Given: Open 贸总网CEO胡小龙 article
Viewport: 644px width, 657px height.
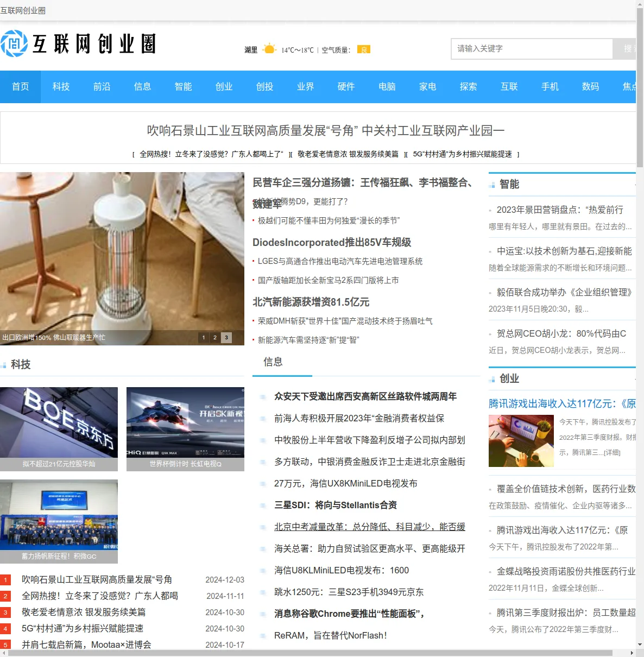Looking at the screenshot, I should (x=561, y=333).
